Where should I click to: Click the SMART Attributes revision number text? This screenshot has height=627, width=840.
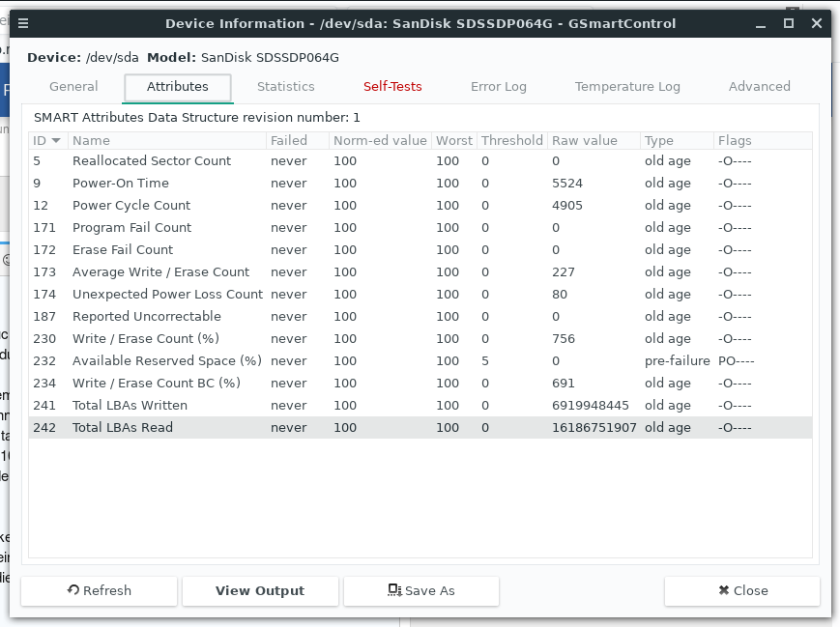point(197,117)
